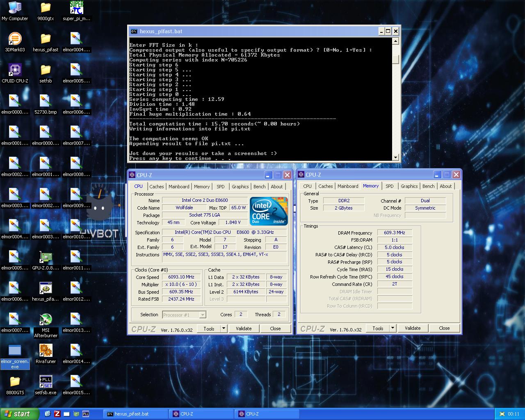Open the About tab in the memory CPU-Z window

pyautogui.click(x=445, y=186)
